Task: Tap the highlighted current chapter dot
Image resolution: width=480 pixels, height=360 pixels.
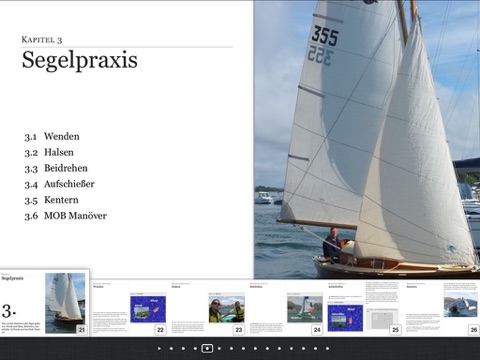Action: pyautogui.click(x=207, y=349)
